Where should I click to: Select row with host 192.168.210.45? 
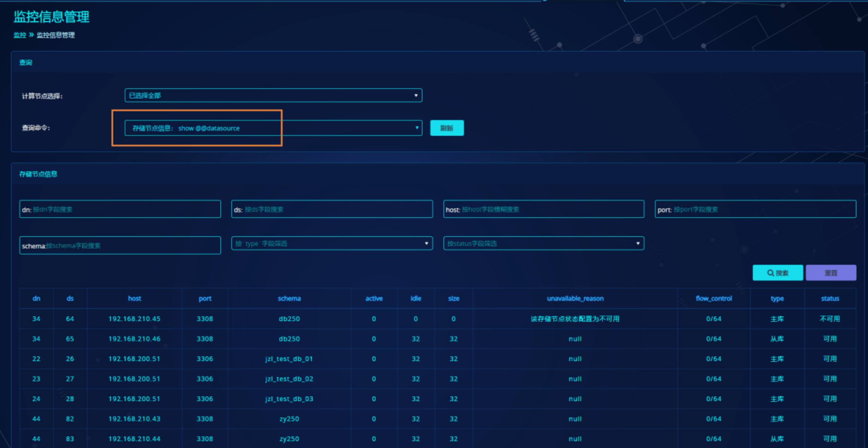point(134,319)
